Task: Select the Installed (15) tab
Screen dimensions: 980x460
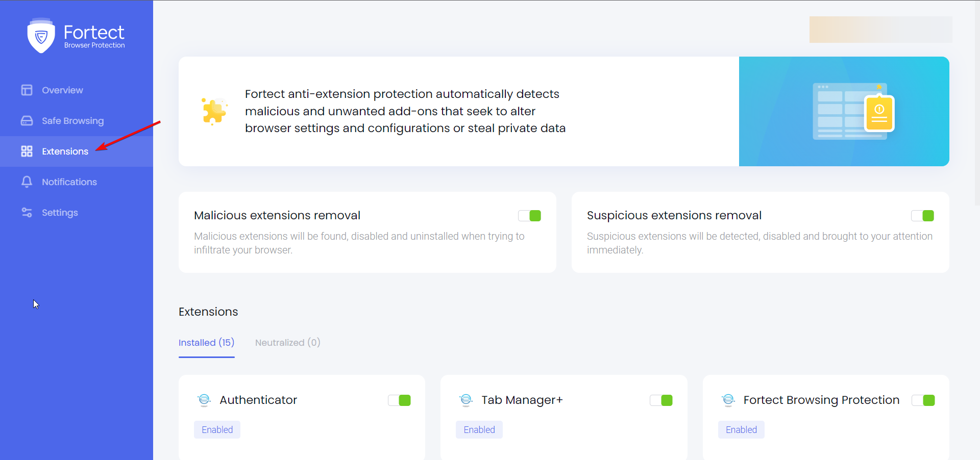Action: (206, 343)
